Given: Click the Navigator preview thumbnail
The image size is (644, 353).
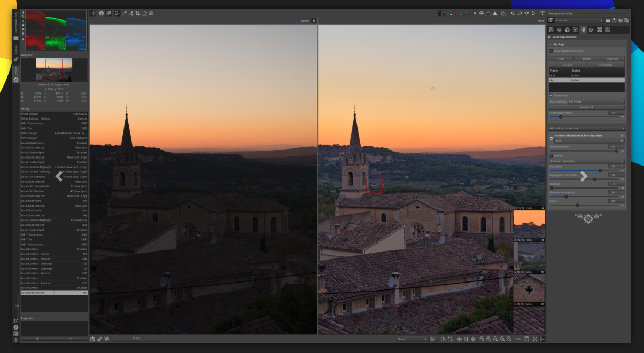Looking at the screenshot, I should tap(54, 70).
